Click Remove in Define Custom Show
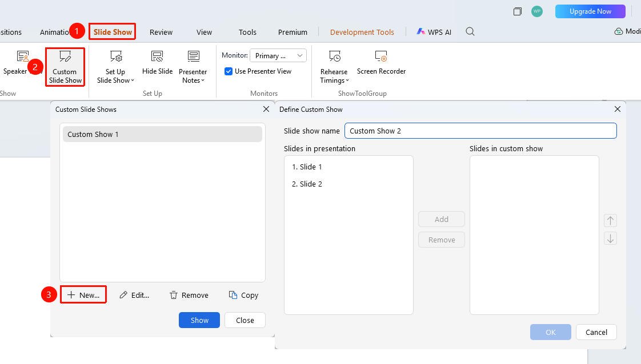This screenshot has width=641, height=364. [442, 240]
